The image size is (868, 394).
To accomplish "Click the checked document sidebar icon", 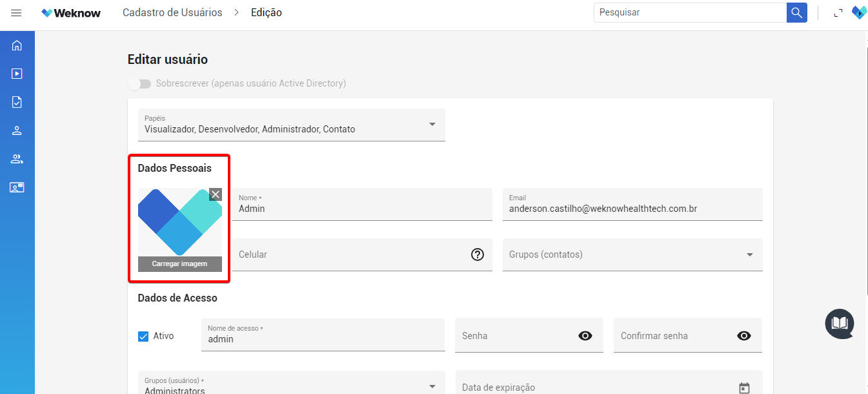I will [x=17, y=102].
